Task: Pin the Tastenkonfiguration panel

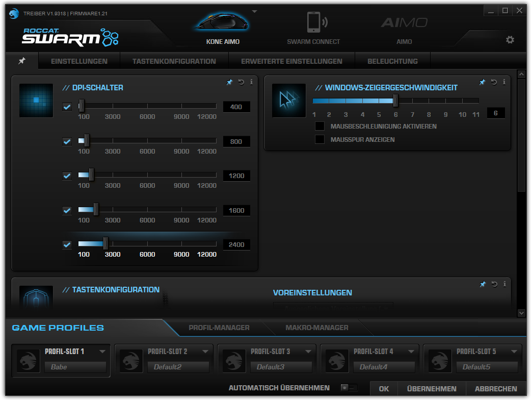Action: click(x=483, y=284)
